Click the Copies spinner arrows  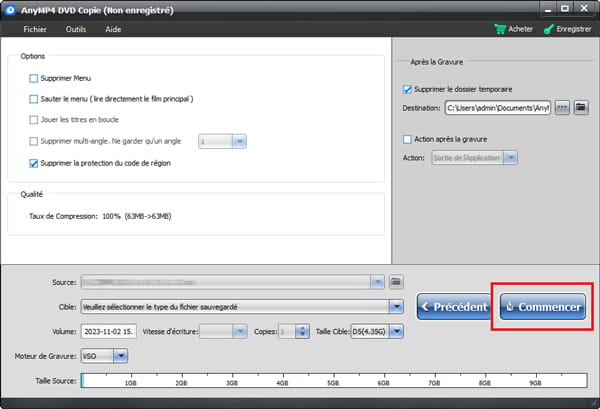pyautogui.click(x=302, y=331)
